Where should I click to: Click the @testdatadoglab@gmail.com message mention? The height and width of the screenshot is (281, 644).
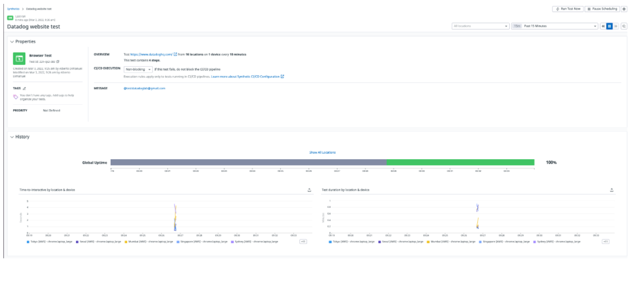[144, 88]
